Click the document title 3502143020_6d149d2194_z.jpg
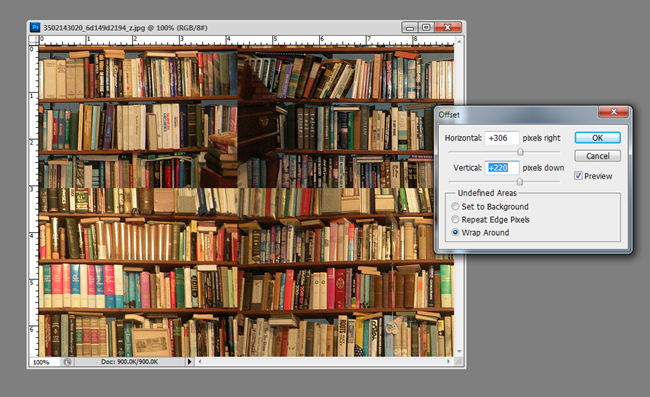The height and width of the screenshot is (397, 650). pos(94,28)
